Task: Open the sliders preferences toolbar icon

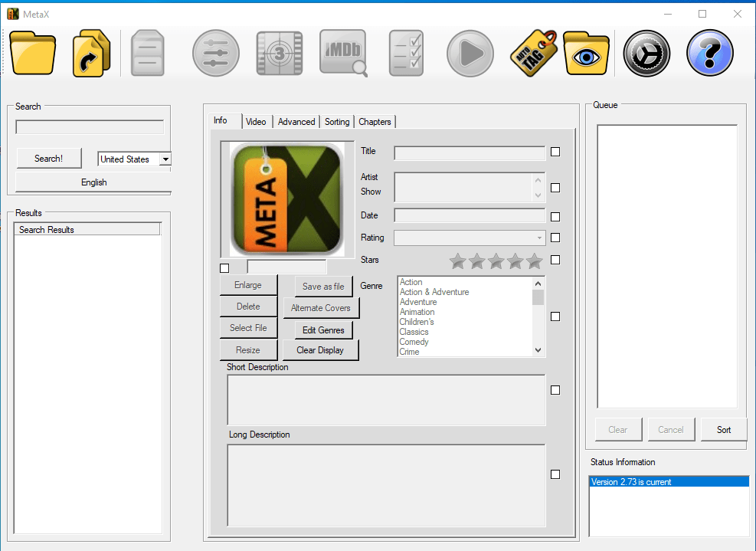Action: (215, 53)
